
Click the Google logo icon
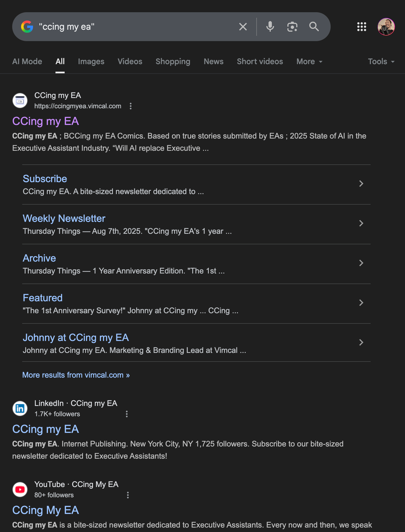(27, 27)
